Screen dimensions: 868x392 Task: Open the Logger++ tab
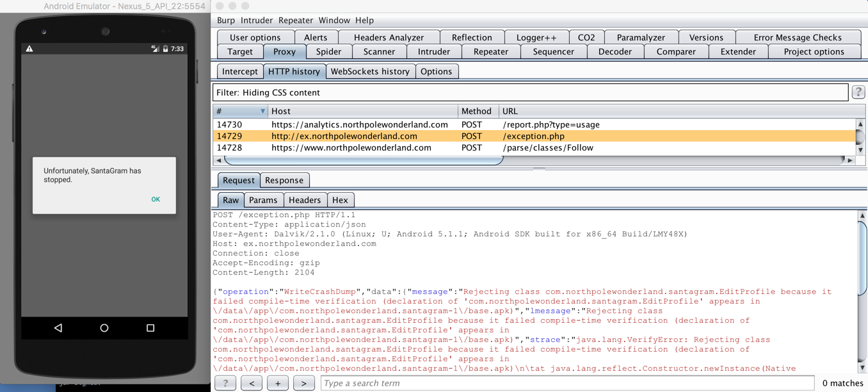(x=536, y=38)
